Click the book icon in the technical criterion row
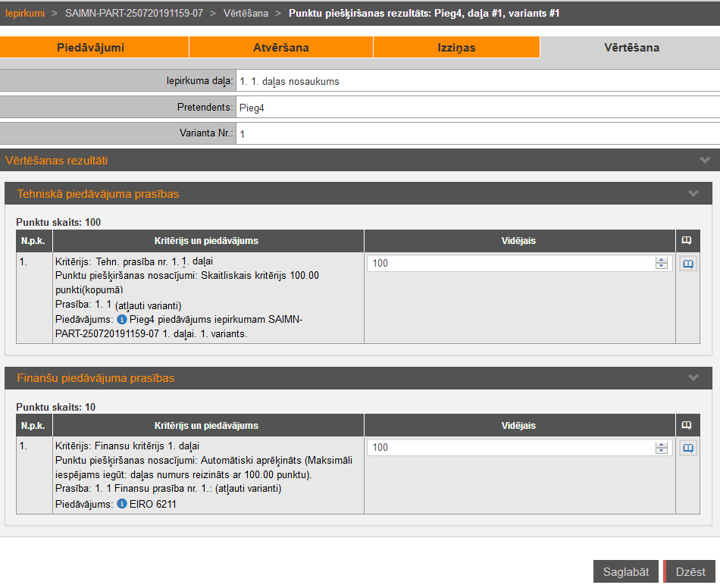Image resolution: width=720 pixels, height=588 pixels. coord(688,264)
